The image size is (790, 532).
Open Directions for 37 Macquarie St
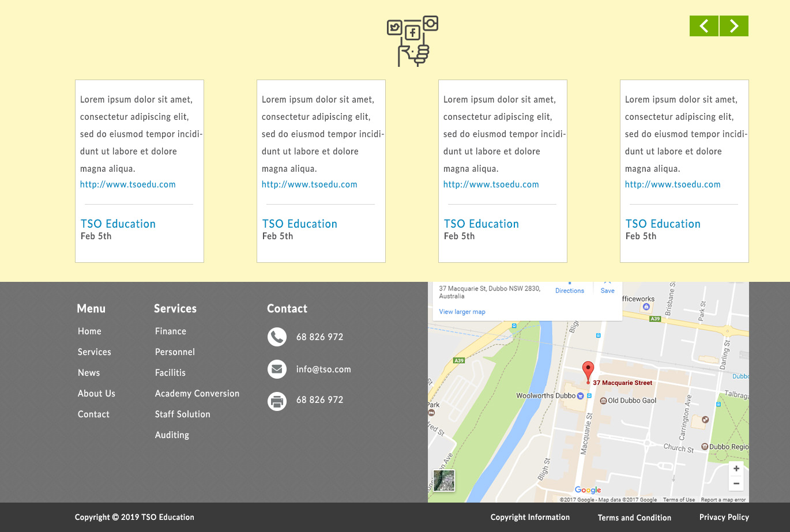(570, 290)
